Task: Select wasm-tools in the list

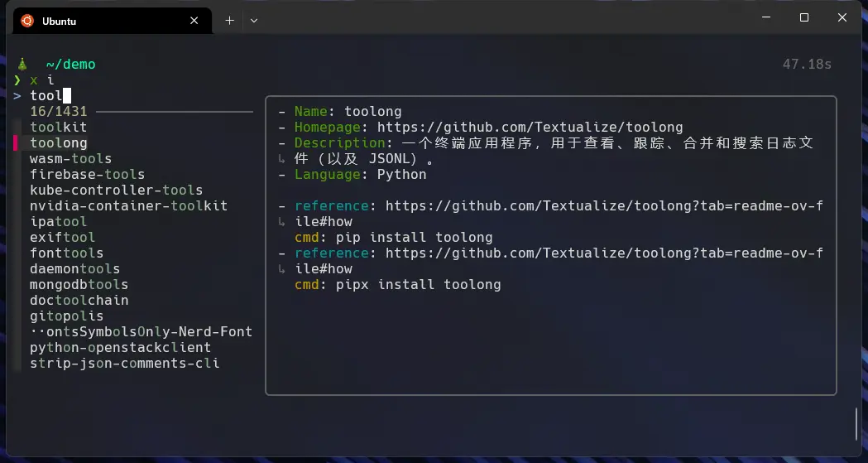Action: pyautogui.click(x=71, y=159)
